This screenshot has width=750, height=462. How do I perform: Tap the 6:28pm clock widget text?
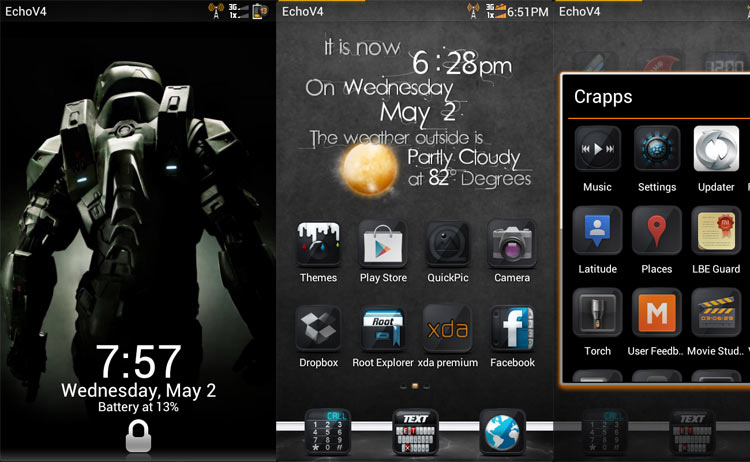tap(462, 63)
